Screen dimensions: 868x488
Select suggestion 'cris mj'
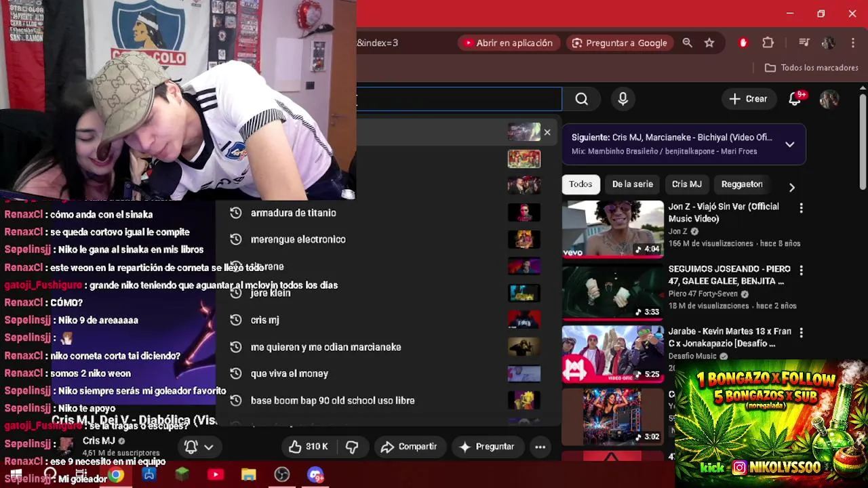[x=265, y=320]
